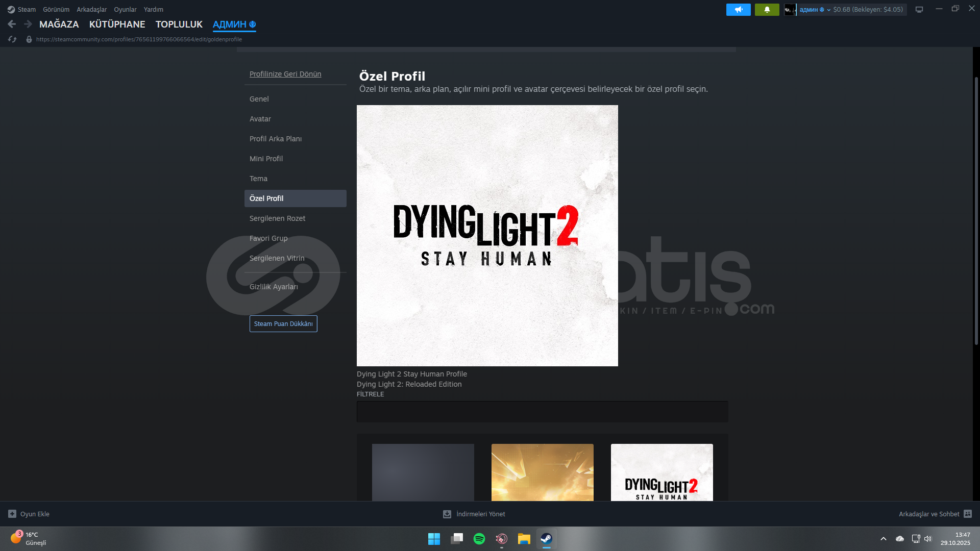Open Spotify from the taskbar
Viewport: 980px width, 551px height.
coord(479,539)
